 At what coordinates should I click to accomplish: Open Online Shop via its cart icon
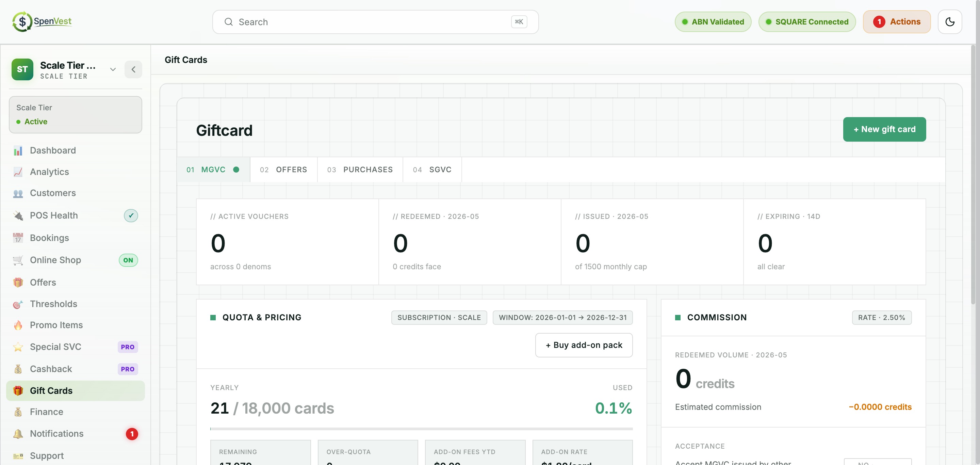pyautogui.click(x=18, y=260)
